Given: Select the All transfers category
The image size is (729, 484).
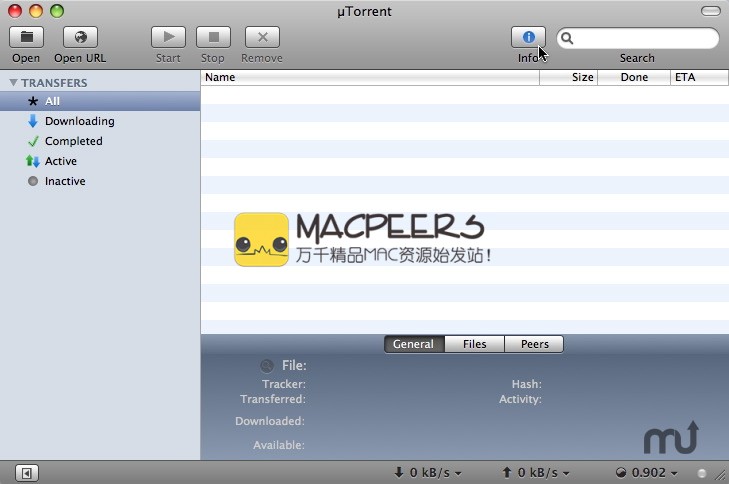Looking at the screenshot, I should [52, 101].
